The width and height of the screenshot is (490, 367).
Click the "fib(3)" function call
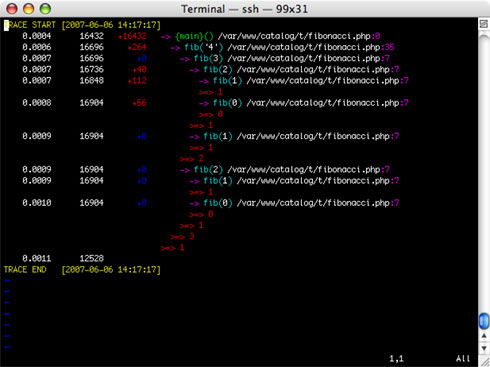tap(208, 58)
